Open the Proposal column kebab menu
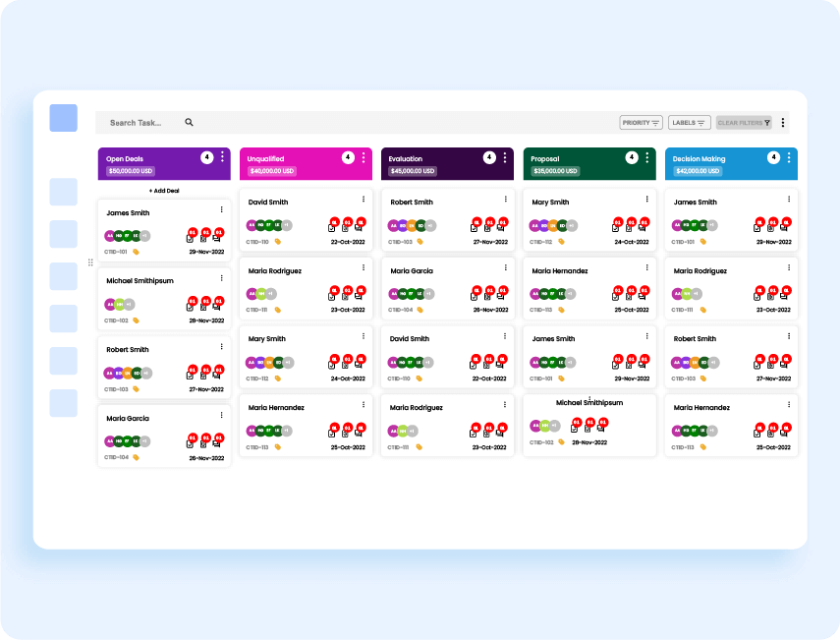 coord(647,157)
